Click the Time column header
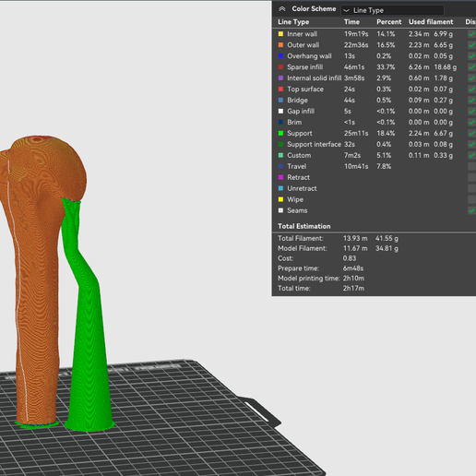 click(351, 22)
